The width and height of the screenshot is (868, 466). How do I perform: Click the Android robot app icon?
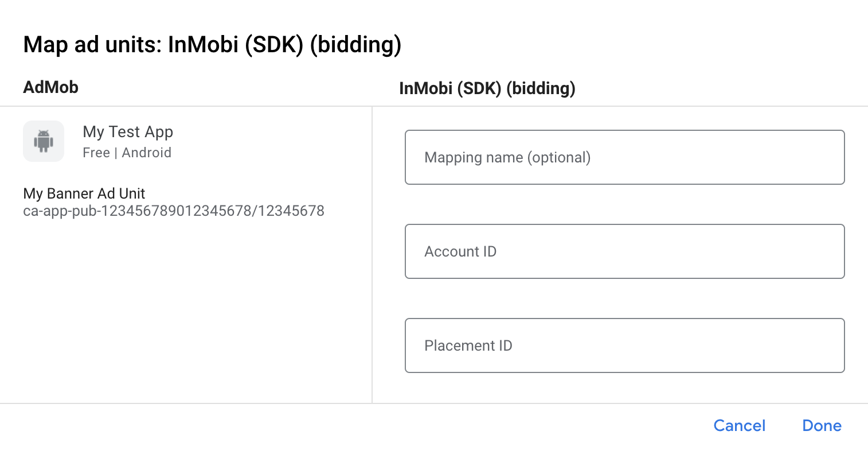pyautogui.click(x=44, y=141)
